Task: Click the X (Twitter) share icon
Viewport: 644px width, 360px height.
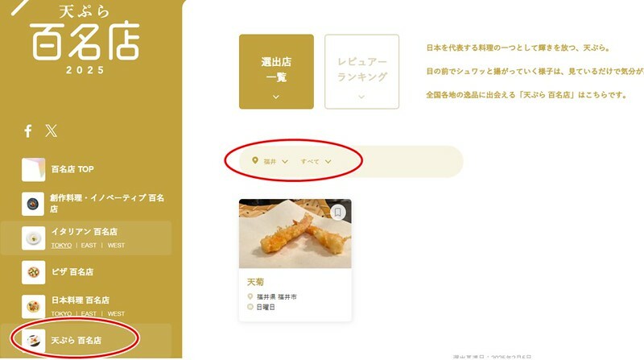Action: click(52, 131)
